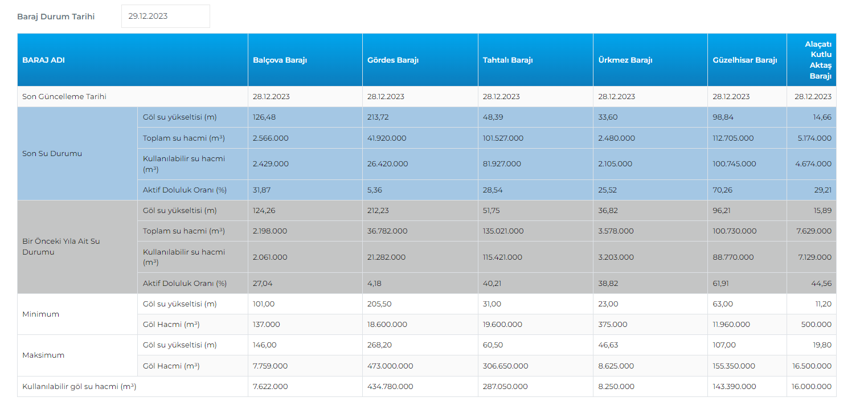The height and width of the screenshot is (401, 868).
Task: Click the Bir Önceki Yıla Ait Su Durumu label
Action: click(x=61, y=247)
